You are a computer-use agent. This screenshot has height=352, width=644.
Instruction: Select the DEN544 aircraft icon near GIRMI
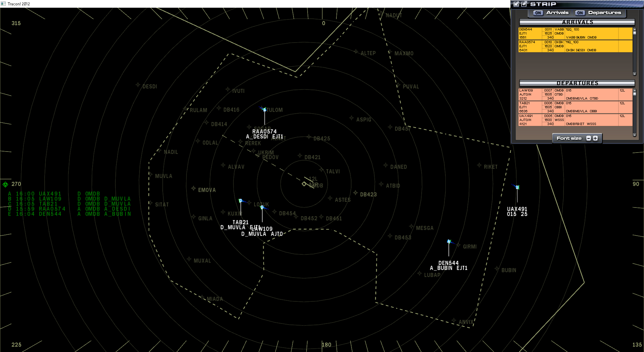[x=449, y=241]
